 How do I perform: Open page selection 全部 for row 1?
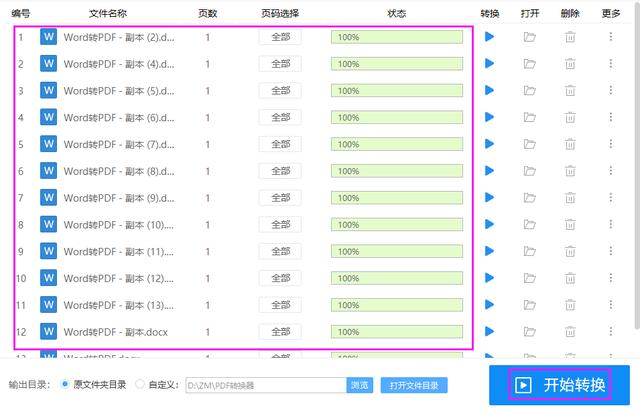click(280, 37)
